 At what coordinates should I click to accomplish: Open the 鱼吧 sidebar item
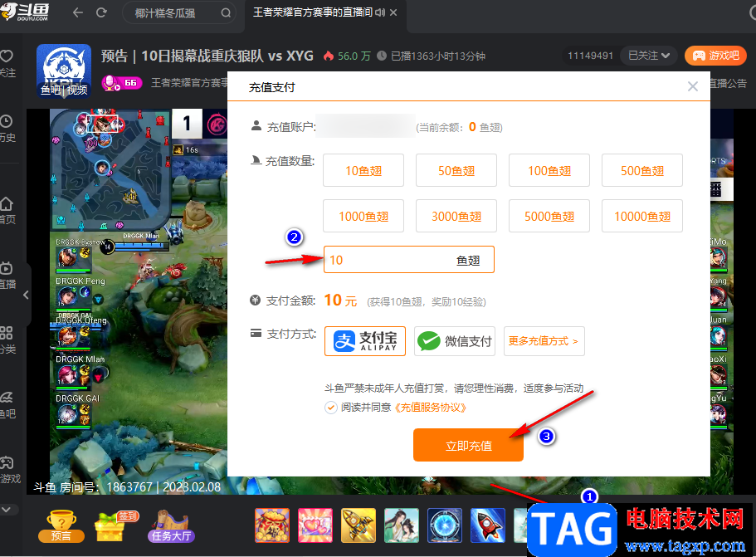pos(7,406)
